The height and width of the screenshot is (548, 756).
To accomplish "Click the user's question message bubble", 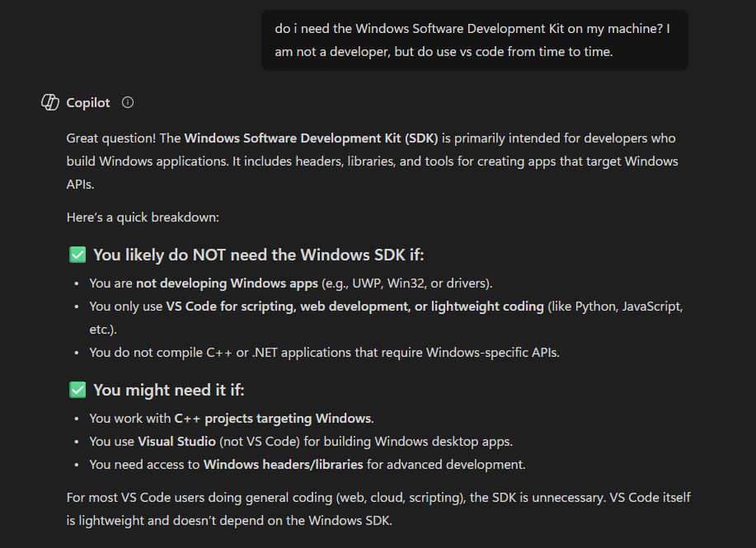I will pyautogui.click(x=474, y=40).
